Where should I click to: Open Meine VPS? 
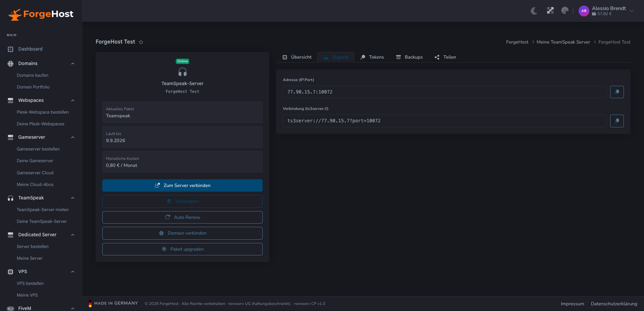tap(27, 295)
